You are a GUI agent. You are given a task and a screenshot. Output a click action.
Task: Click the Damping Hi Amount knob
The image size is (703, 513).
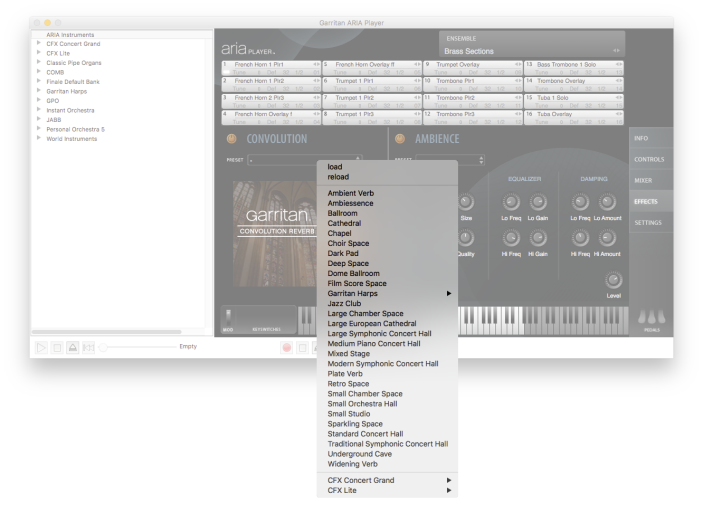[x=607, y=238]
